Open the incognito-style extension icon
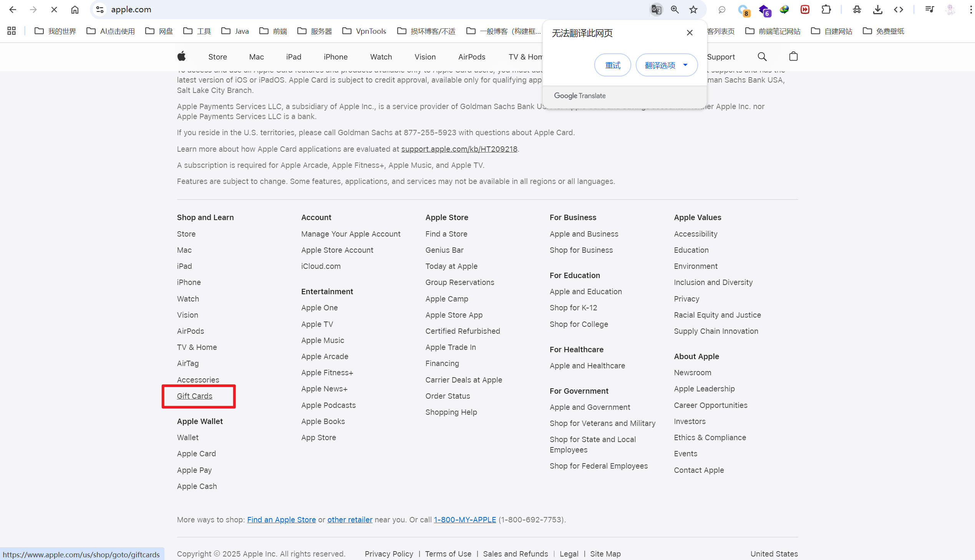 point(857,10)
